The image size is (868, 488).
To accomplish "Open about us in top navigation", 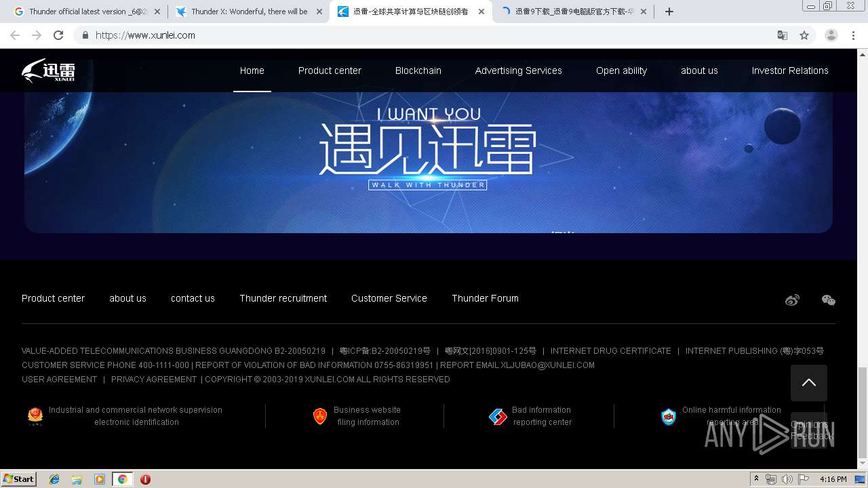I will click(699, 70).
